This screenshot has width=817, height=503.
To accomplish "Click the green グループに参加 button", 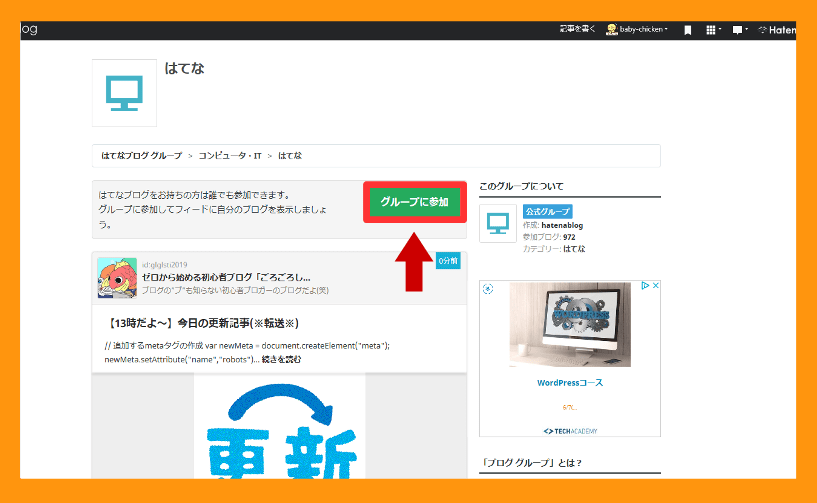I will [x=415, y=202].
